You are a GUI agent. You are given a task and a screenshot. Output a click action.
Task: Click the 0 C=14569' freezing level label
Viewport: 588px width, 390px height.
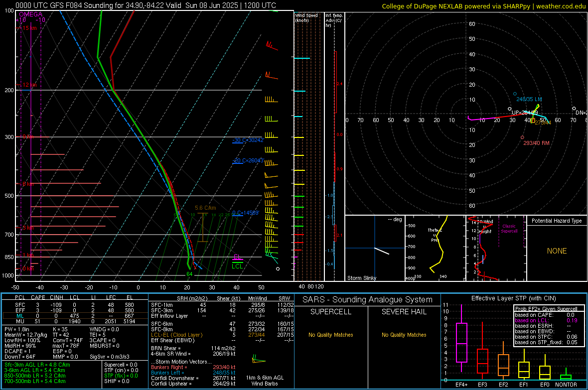tap(245, 213)
